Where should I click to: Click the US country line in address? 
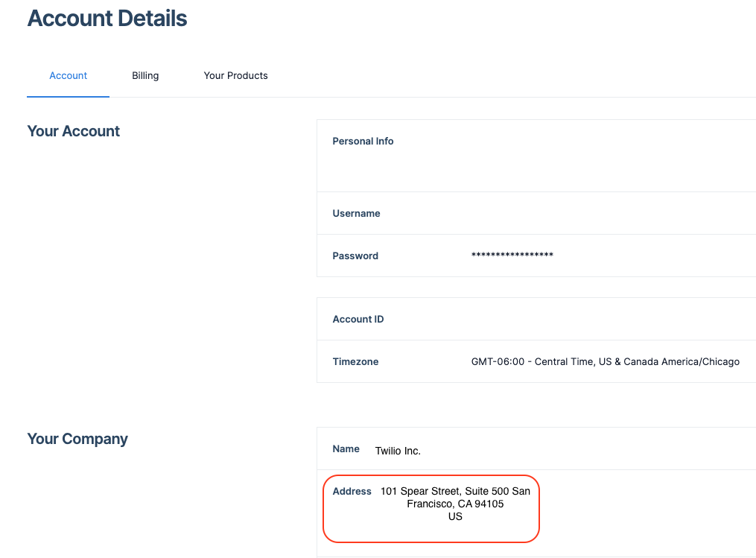coord(455,517)
